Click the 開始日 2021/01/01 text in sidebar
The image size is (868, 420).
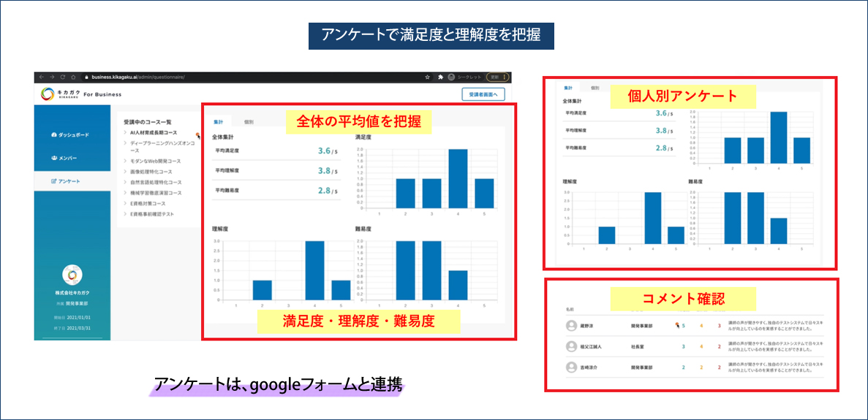[x=72, y=317]
